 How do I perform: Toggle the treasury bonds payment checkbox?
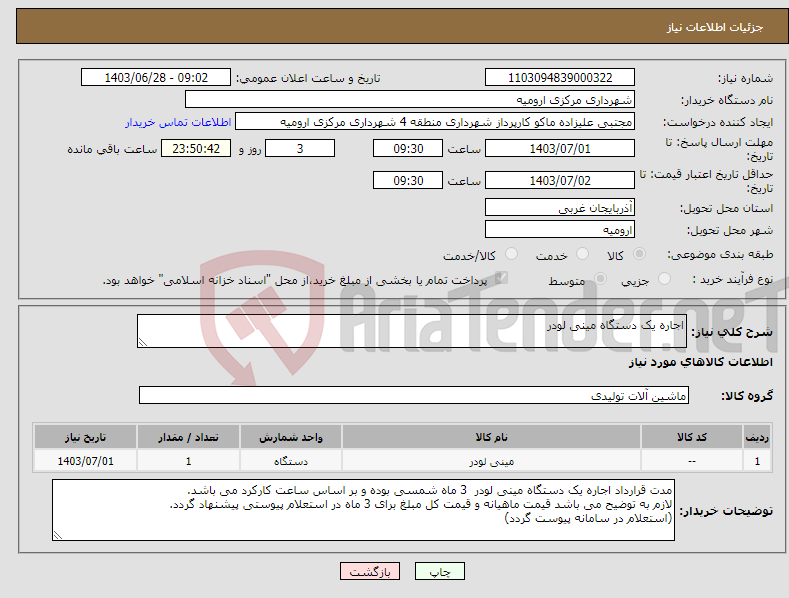502,278
